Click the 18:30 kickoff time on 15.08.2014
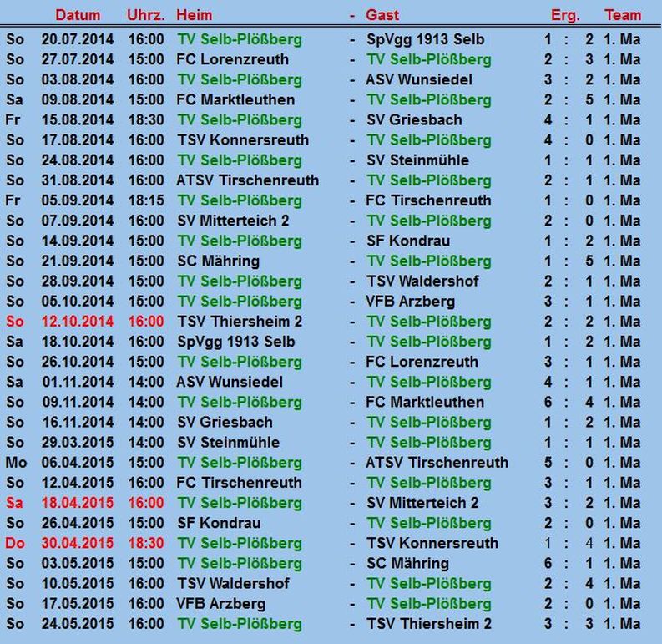Image resolution: width=662 pixels, height=644 pixels. [x=146, y=120]
